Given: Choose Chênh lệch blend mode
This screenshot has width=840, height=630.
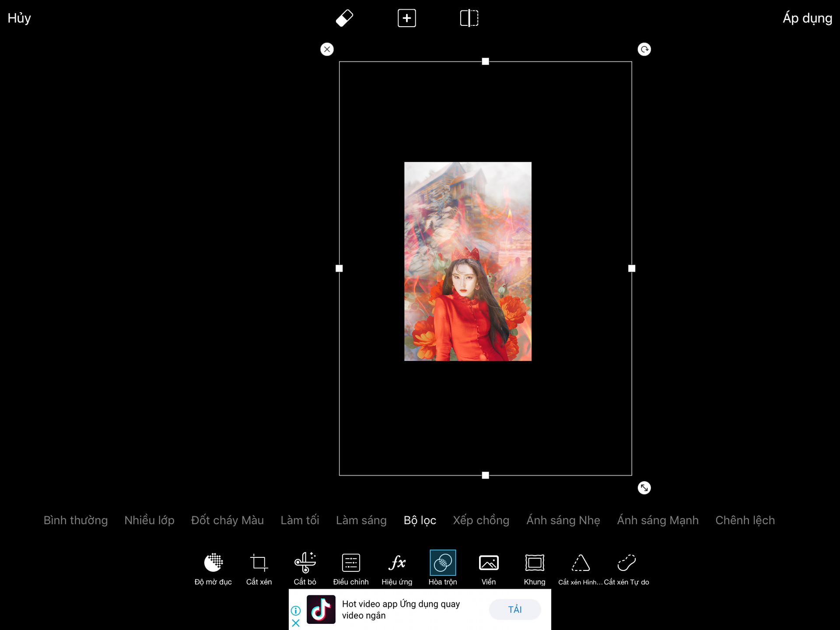Looking at the screenshot, I should (745, 520).
